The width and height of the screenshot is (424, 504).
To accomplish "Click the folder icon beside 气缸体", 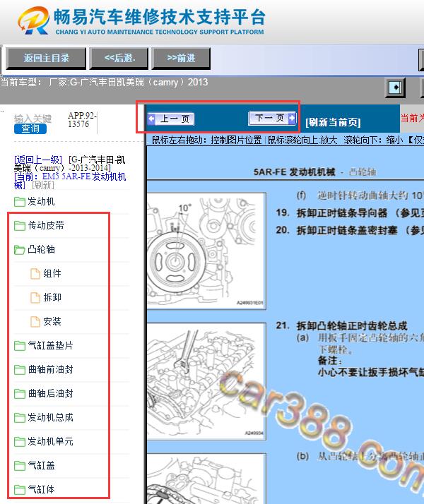I will [20, 490].
